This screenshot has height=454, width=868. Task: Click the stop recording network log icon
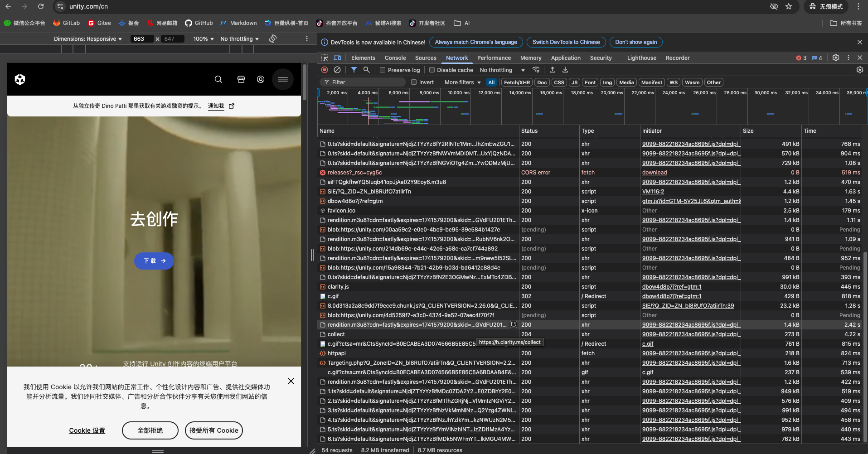(325, 70)
